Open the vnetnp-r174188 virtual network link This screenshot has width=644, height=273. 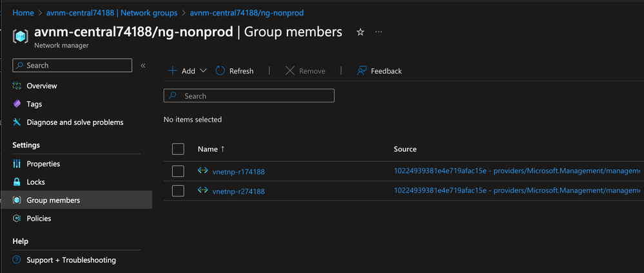(x=239, y=172)
